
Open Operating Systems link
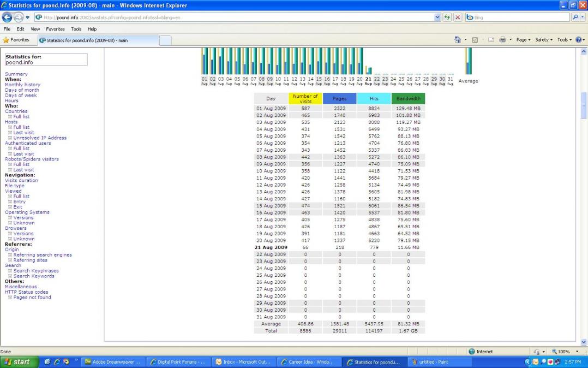point(27,212)
